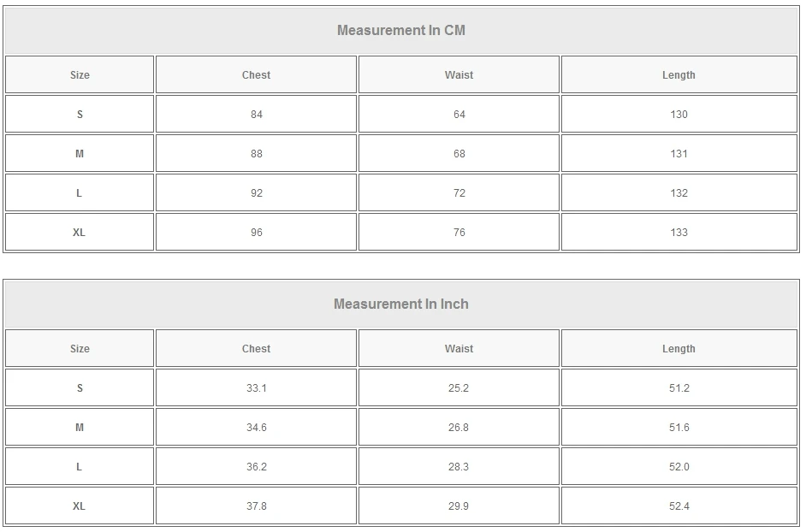This screenshot has height=532, width=806.
Task: Click the 'Measurement In CM' table title
Action: click(400, 31)
